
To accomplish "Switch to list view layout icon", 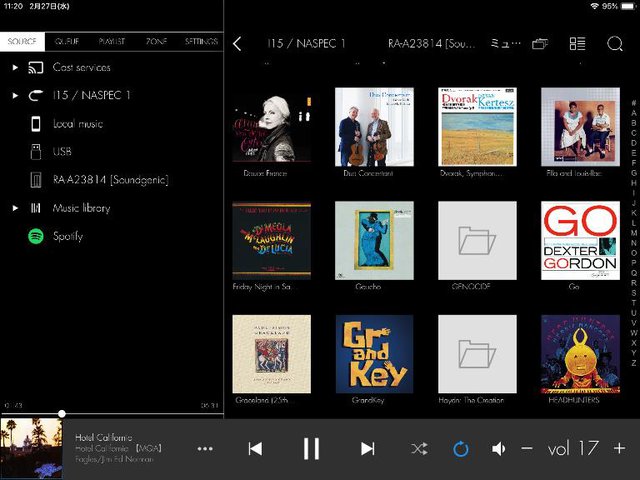I will coord(577,43).
